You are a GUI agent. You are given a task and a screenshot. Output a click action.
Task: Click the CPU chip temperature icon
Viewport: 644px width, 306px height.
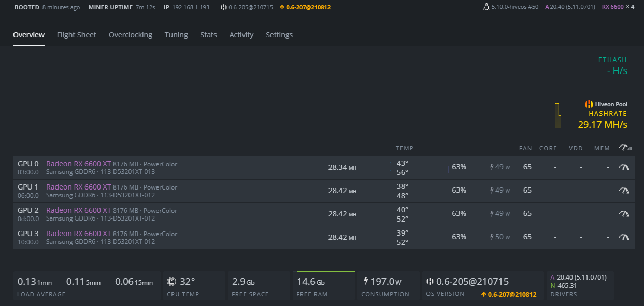171,282
